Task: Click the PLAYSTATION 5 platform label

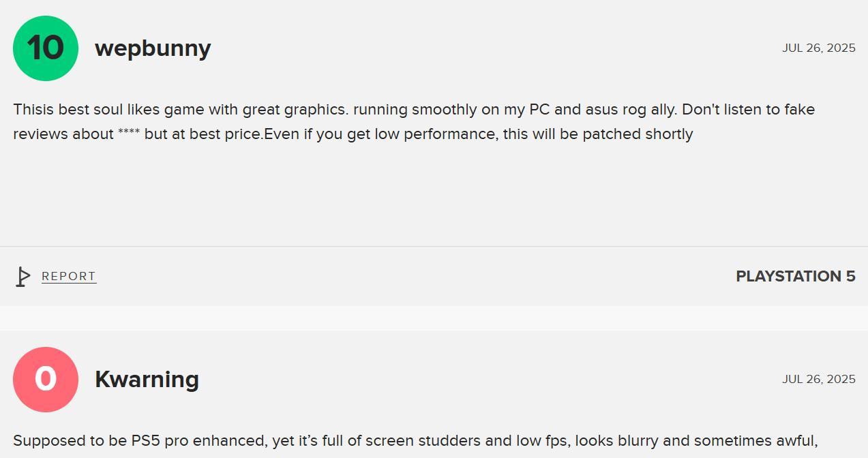Action: pos(796,276)
